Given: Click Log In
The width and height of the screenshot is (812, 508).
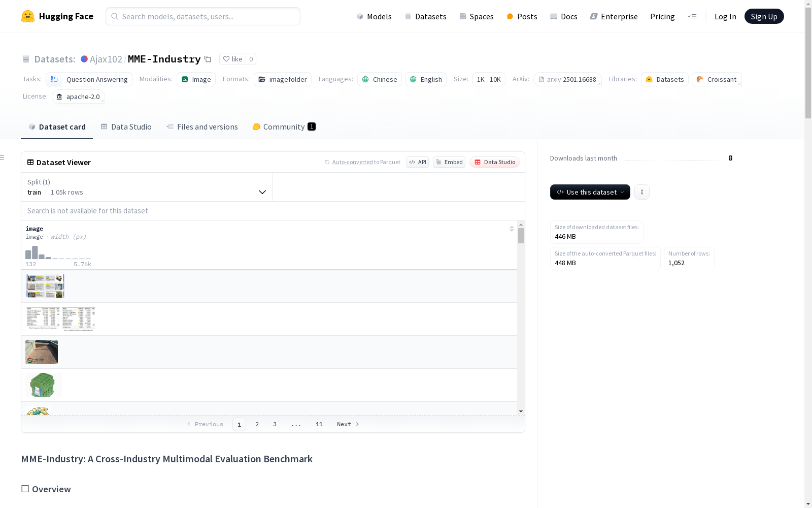Looking at the screenshot, I should [x=725, y=16].
